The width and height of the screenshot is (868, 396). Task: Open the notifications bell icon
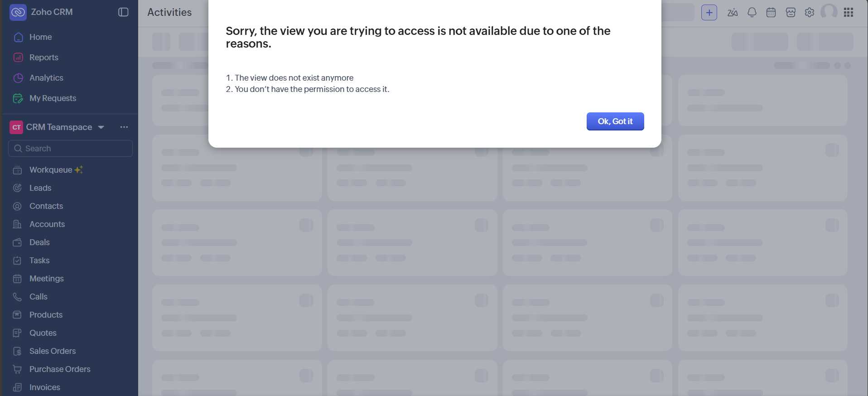click(752, 13)
